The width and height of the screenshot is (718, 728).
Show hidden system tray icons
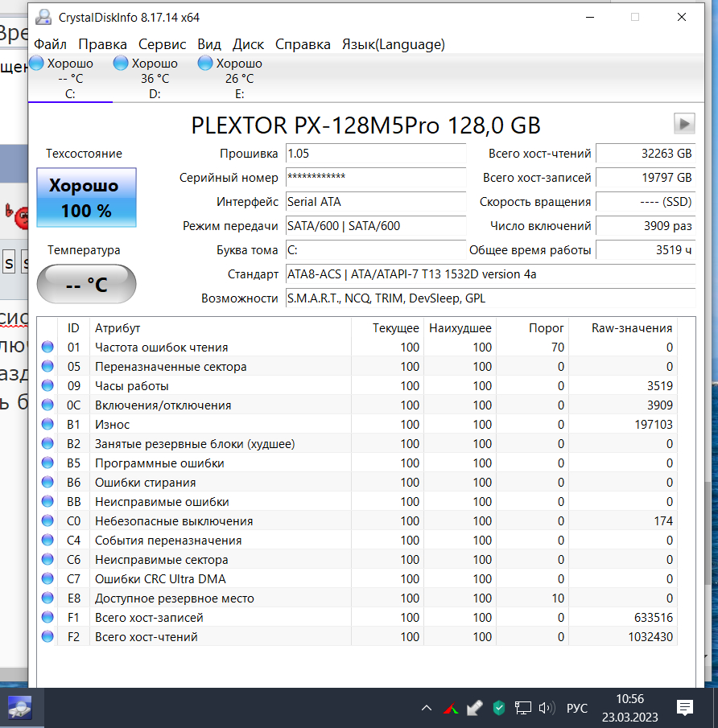coord(427,708)
